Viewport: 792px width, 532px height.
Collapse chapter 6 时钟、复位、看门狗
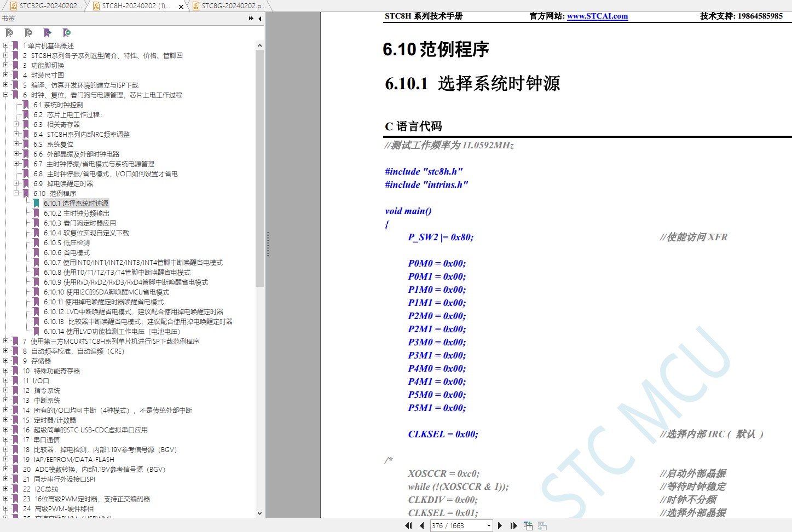pos(6,95)
